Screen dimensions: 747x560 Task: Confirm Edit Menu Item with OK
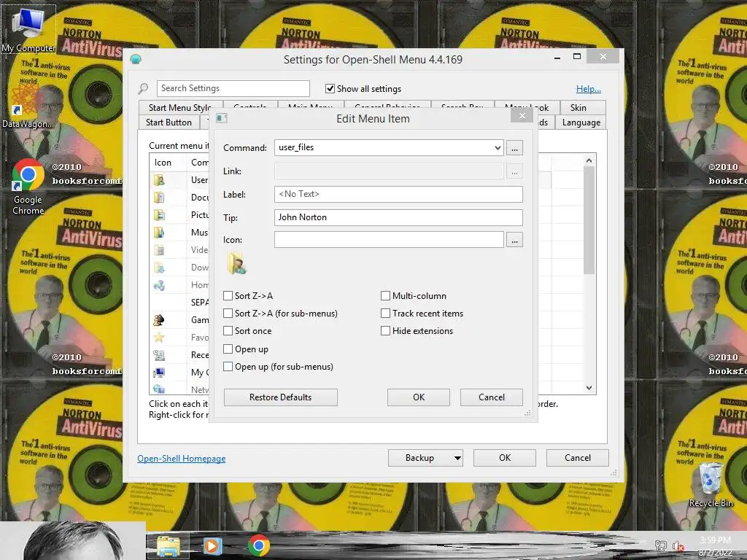(x=419, y=397)
